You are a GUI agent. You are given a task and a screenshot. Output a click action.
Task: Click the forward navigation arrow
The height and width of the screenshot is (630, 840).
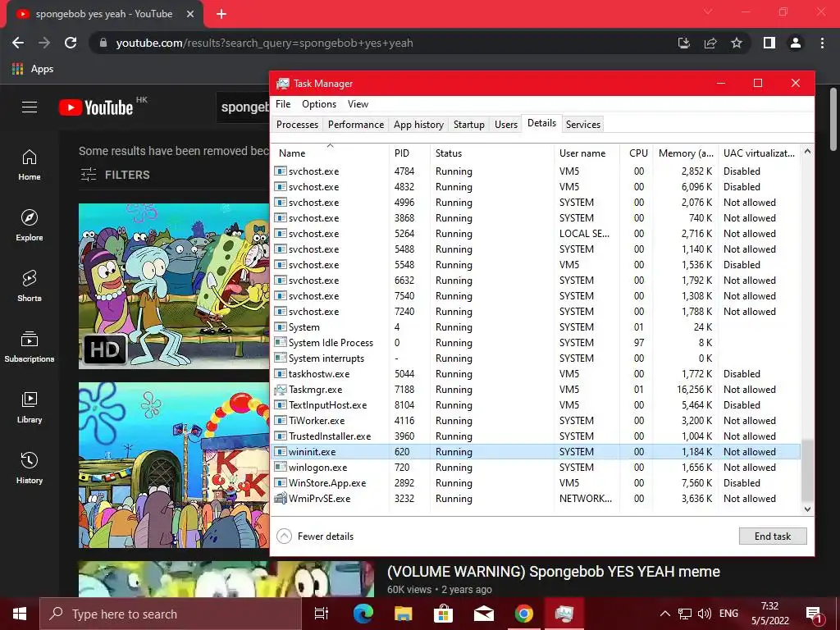click(44, 43)
